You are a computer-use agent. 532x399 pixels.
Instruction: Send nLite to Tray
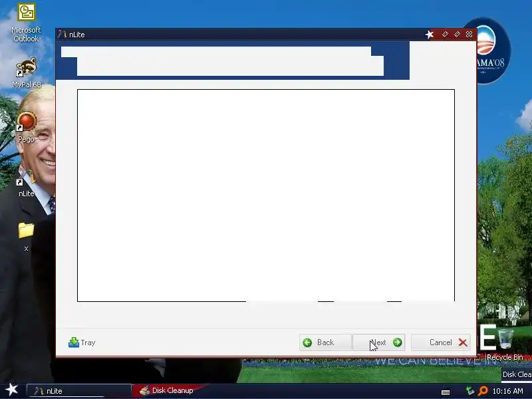point(82,342)
